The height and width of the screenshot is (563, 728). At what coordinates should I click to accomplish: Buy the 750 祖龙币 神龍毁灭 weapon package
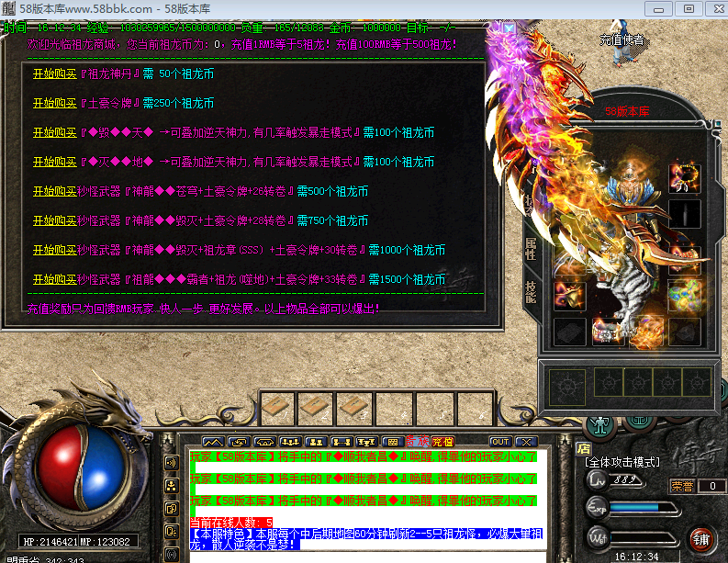[x=55, y=220]
